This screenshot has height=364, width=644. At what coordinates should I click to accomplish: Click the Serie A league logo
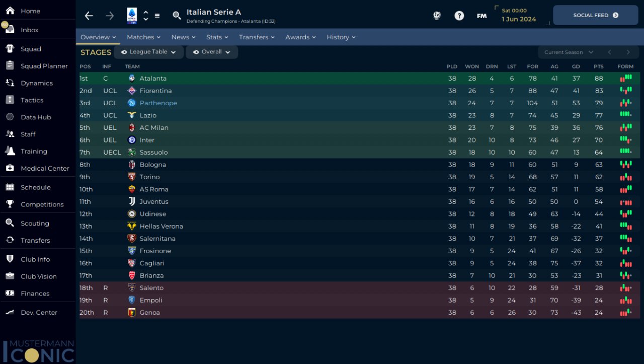[132, 16]
